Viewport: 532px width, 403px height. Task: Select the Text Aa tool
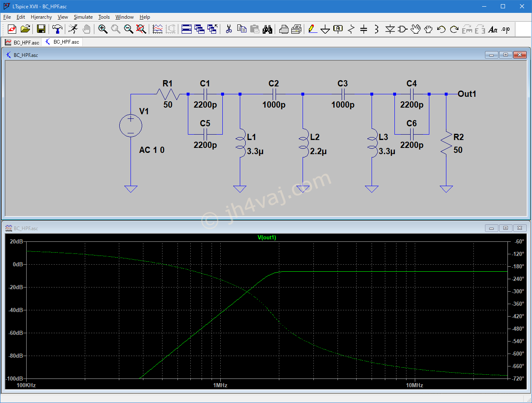pyautogui.click(x=493, y=29)
